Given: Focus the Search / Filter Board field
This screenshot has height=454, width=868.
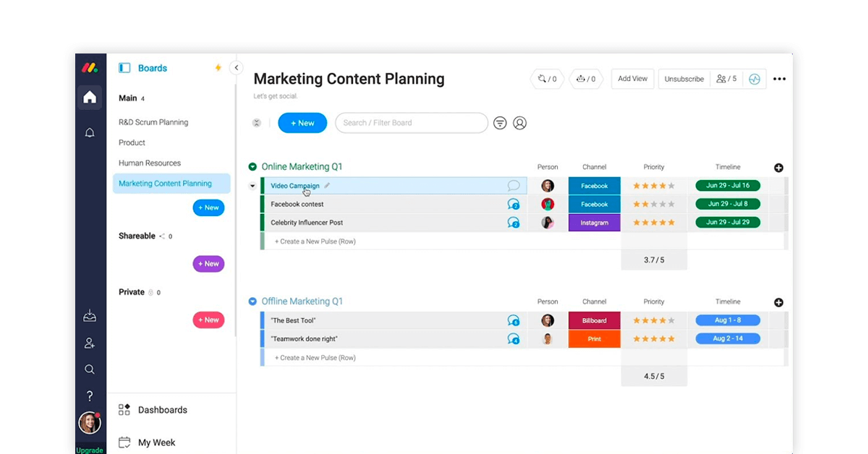Looking at the screenshot, I should (412, 123).
